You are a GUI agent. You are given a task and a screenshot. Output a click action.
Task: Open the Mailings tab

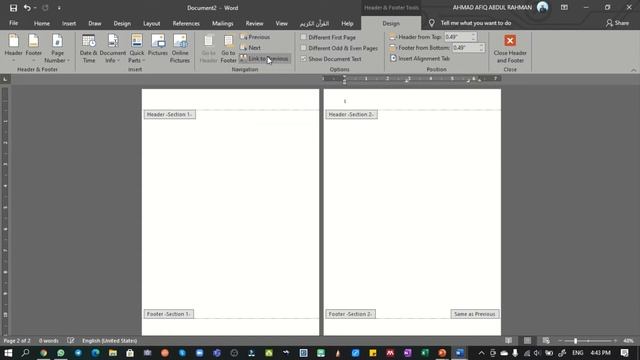pyautogui.click(x=222, y=23)
